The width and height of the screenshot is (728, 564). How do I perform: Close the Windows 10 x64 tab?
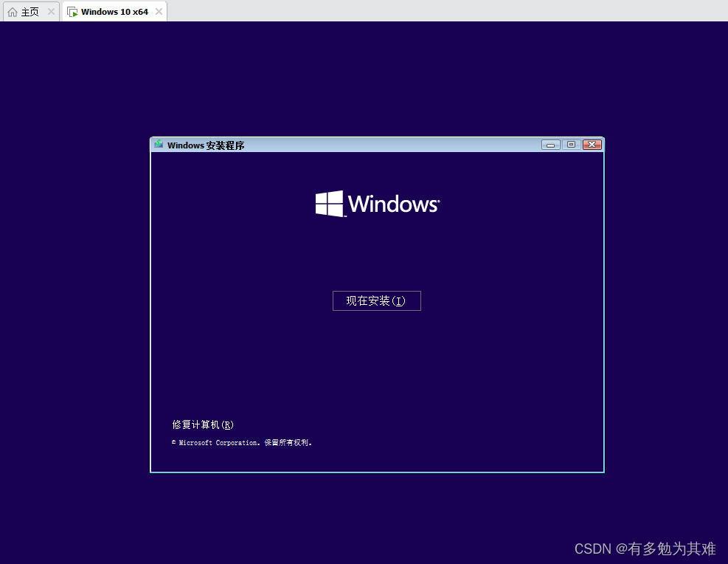pos(159,12)
